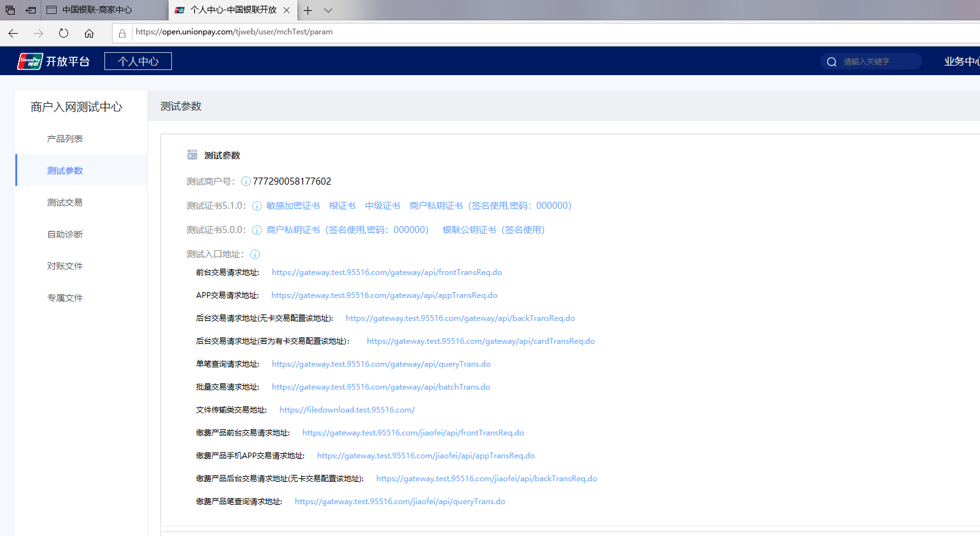Close the 个人中心-中国银联开放 tab
The width and height of the screenshot is (980, 536).
[287, 10]
